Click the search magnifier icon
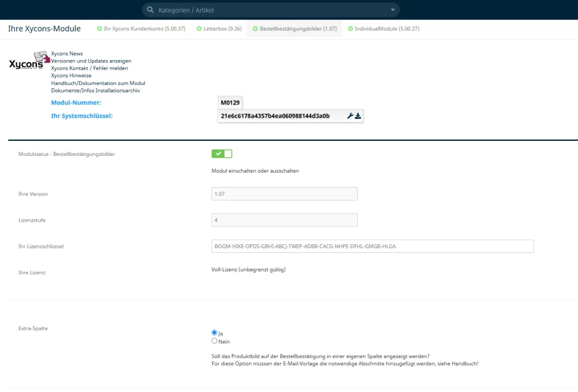578x392 pixels. [150, 10]
